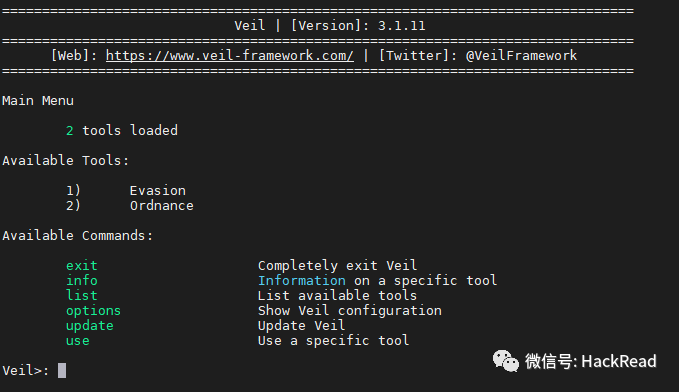The width and height of the screenshot is (679, 392).
Task: Click the WeChat logo icon in watermark
Action: point(505,361)
